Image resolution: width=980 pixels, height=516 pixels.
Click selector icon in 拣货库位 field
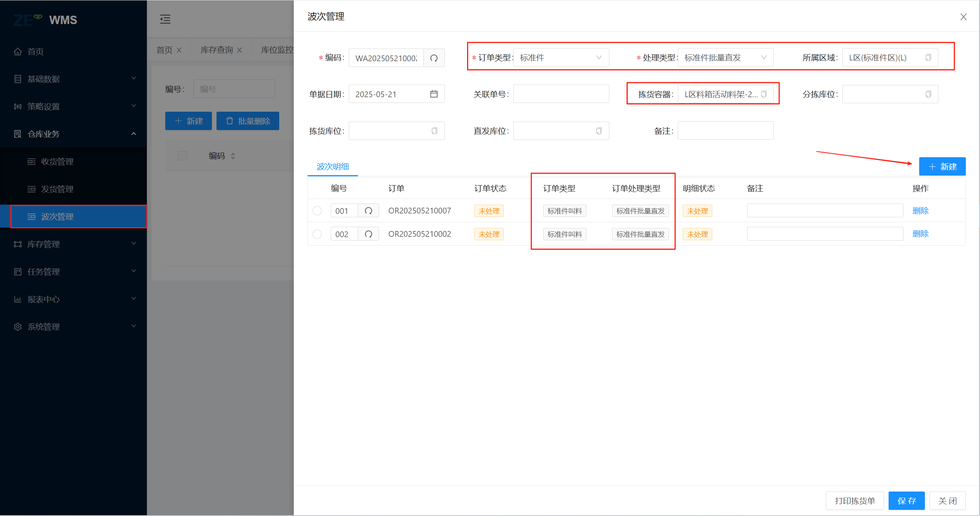[x=434, y=131]
